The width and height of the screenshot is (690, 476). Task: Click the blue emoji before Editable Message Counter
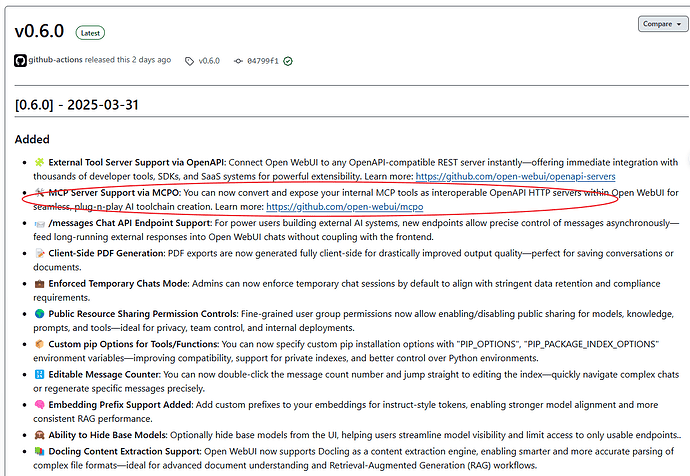[40, 374]
